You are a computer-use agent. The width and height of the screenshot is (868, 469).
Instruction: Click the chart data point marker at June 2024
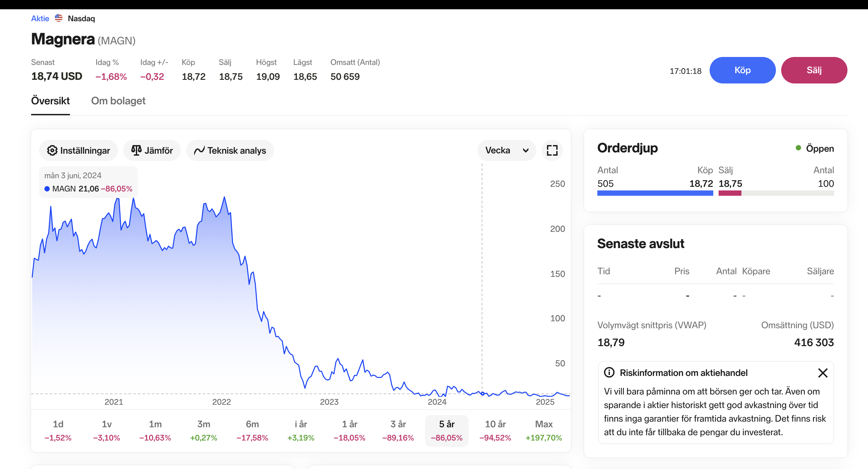click(x=482, y=393)
